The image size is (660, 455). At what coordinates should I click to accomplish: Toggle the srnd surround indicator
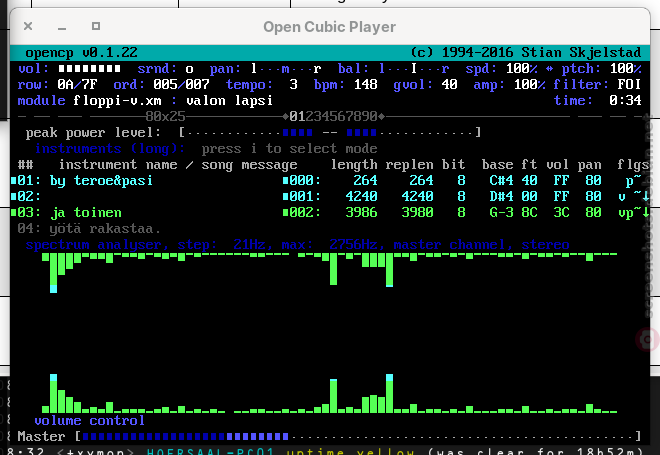[189, 69]
